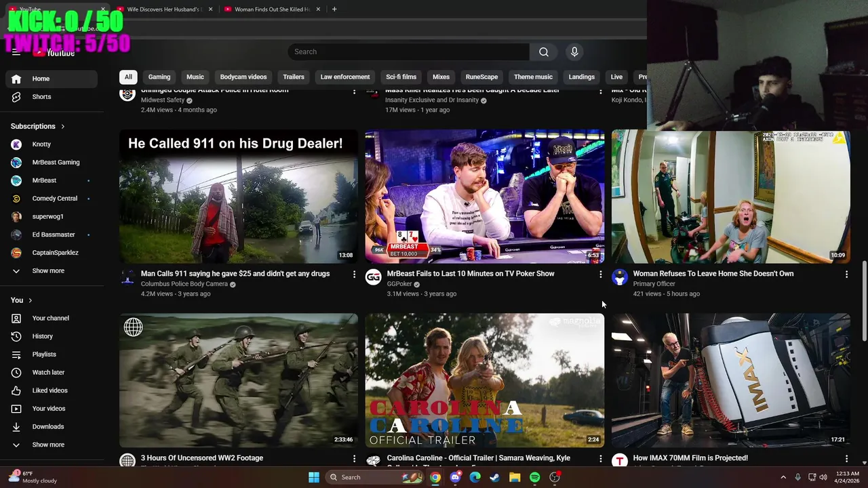Image resolution: width=868 pixels, height=488 pixels.
Task: Focus the YouTube search field
Action: tap(409, 52)
